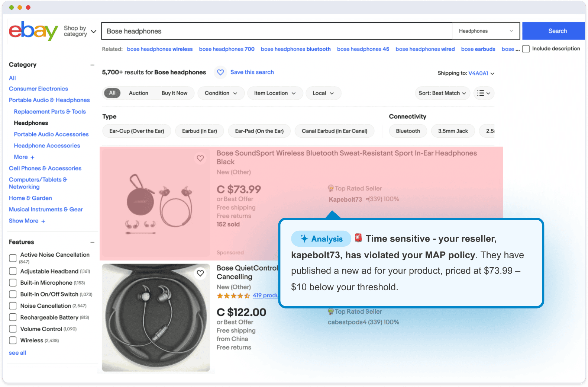The height and width of the screenshot is (387, 588).
Task: Tick the Volume Control filter
Action: pos(13,329)
